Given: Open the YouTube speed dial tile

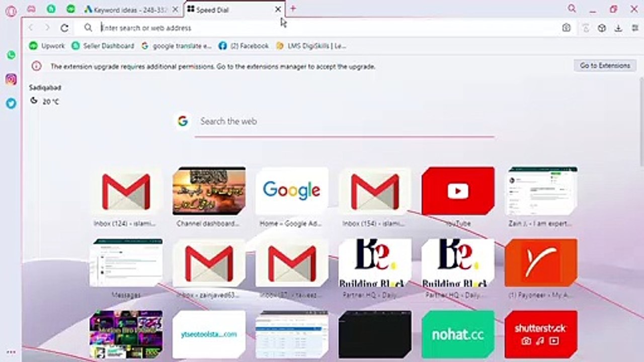Looking at the screenshot, I should point(458,191).
